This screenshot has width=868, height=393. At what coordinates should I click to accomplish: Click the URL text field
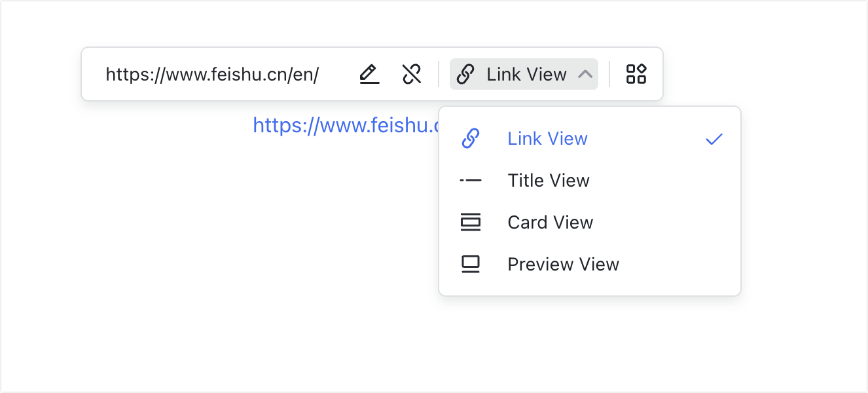(x=213, y=74)
